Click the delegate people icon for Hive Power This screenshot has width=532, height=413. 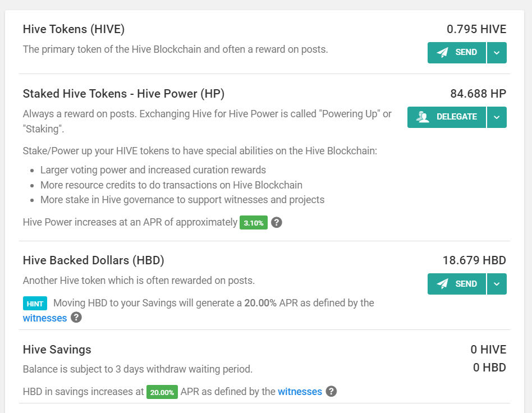[423, 117]
